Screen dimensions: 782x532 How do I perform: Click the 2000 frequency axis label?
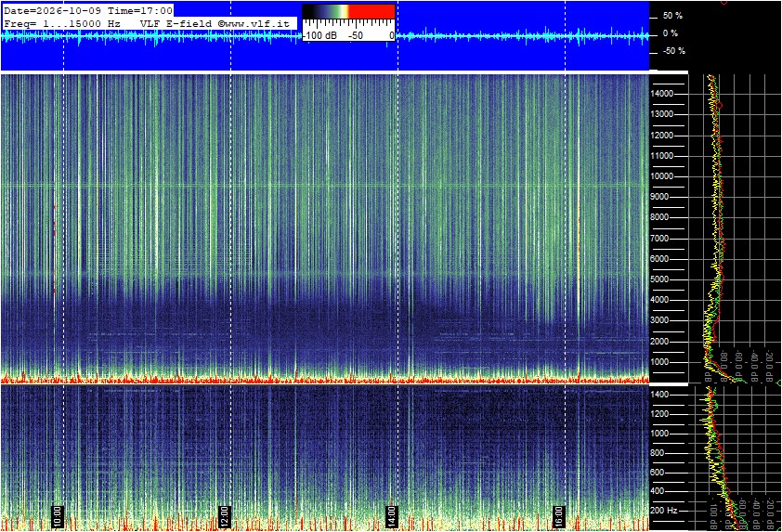pos(659,342)
